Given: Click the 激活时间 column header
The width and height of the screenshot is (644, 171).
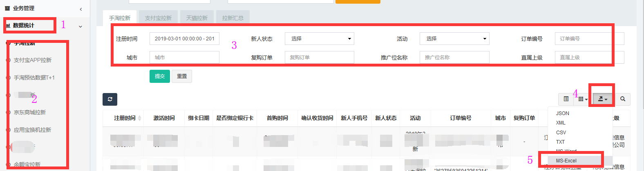Looking at the screenshot, I should (x=164, y=118).
